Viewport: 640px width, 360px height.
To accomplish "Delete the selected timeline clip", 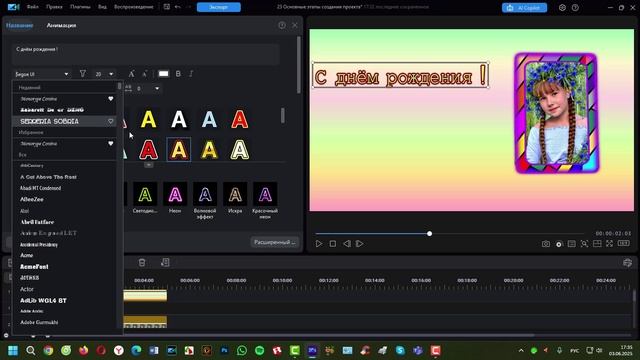I will 142,262.
